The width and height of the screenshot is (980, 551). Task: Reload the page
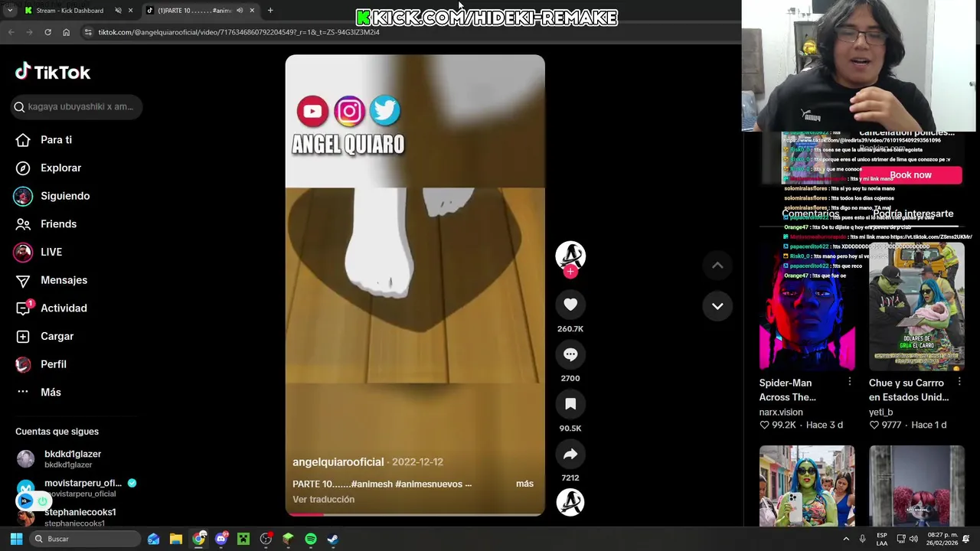tap(47, 32)
